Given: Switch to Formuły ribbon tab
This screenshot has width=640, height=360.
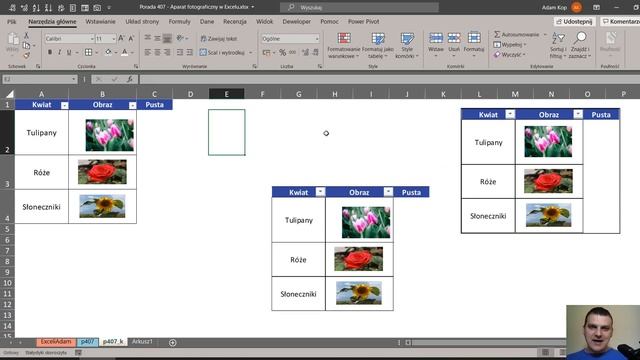Looking at the screenshot, I should 180,21.
